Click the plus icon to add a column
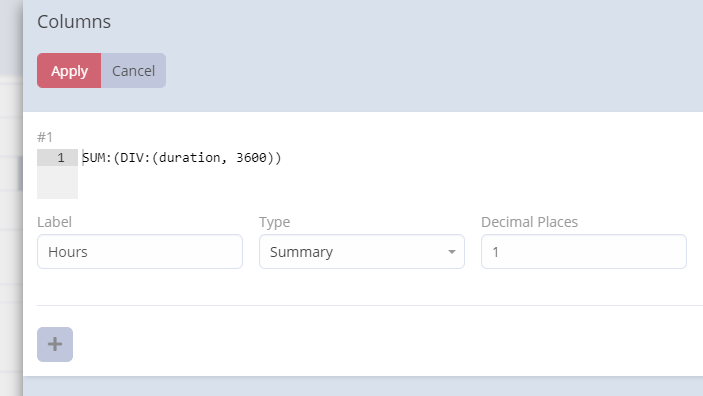This screenshot has width=703, height=396. (55, 344)
